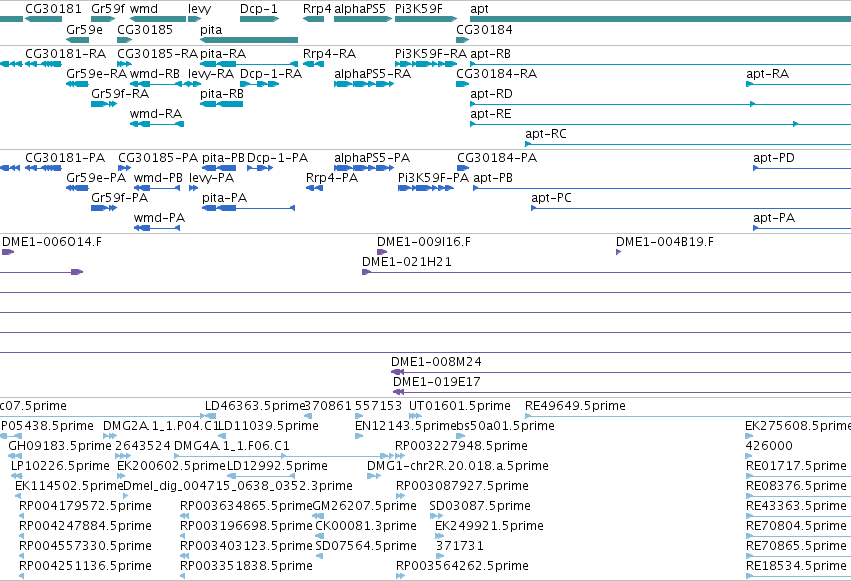Select the wmd gene bar
Image resolution: width=851 pixels, height=581 pixels.
pyautogui.click(x=158, y=19)
